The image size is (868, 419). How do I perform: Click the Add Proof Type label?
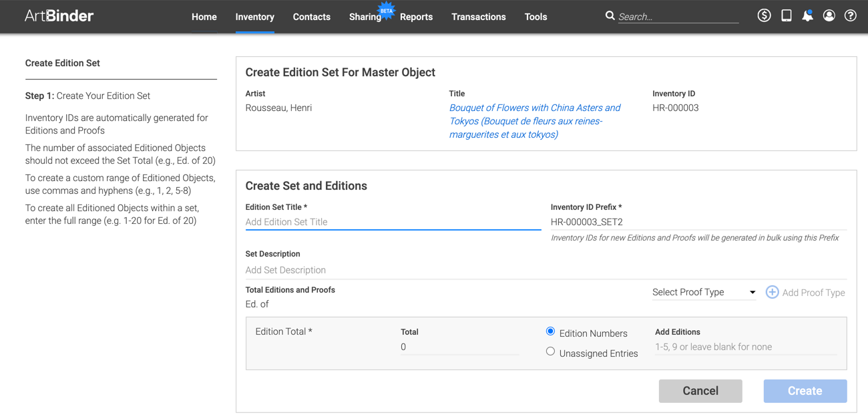click(x=814, y=293)
